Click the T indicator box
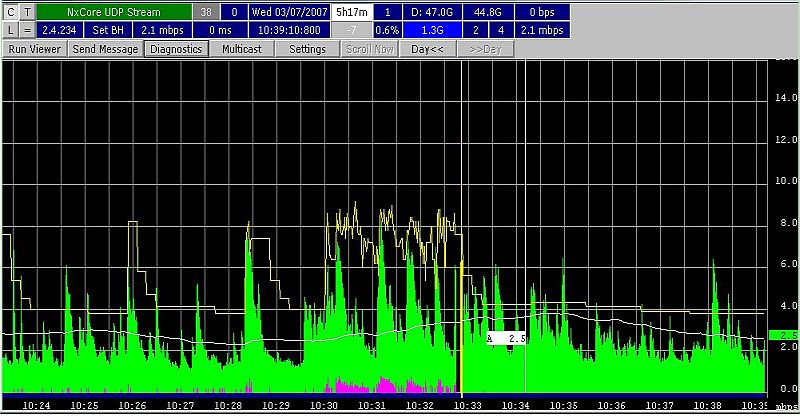 pos(28,12)
